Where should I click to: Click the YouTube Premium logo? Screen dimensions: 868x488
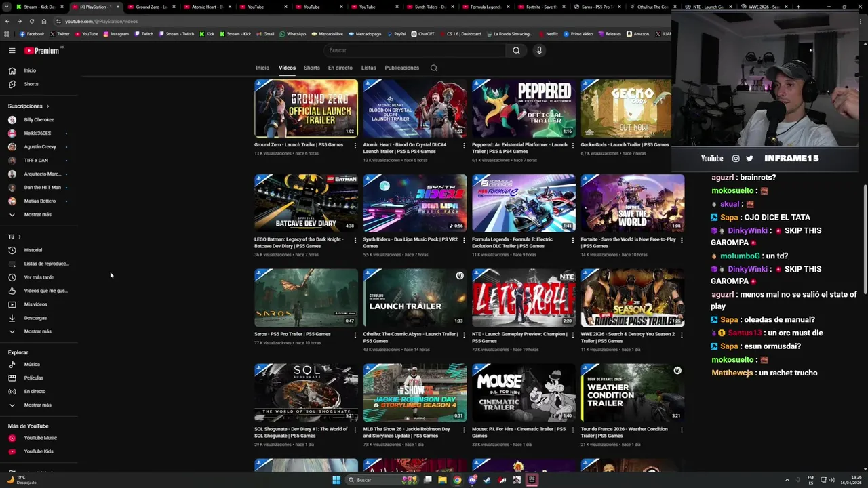(x=42, y=50)
